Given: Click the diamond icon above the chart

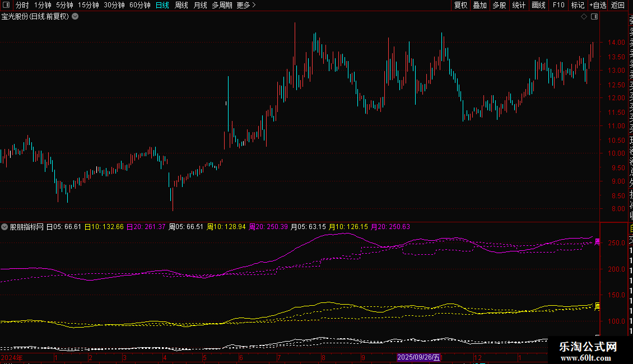Looking at the screenshot, I should click(x=584, y=17).
